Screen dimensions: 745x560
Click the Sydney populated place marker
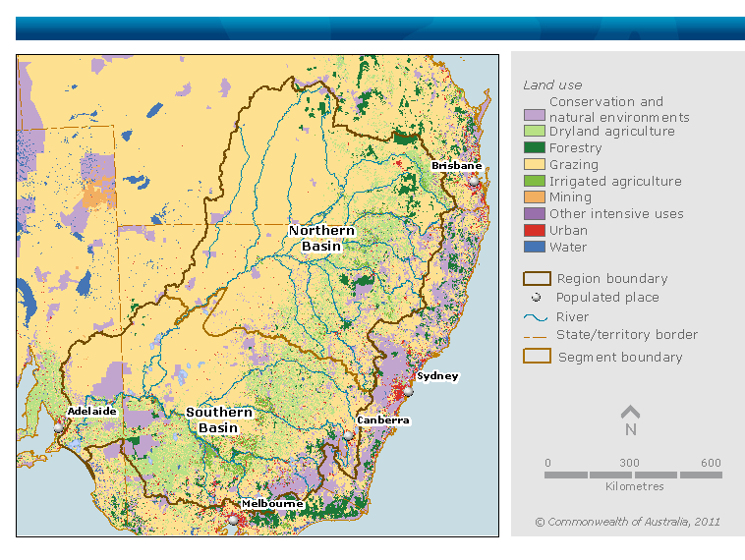point(408,391)
